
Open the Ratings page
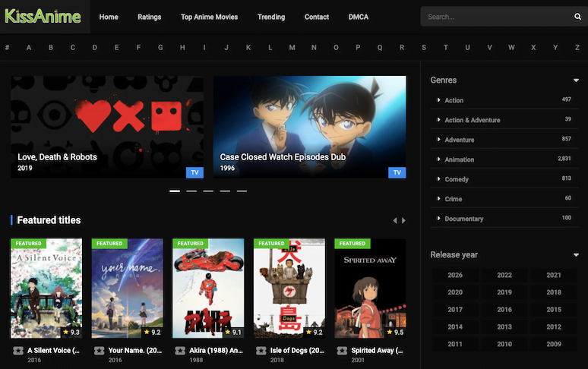pyautogui.click(x=149, y=17)
